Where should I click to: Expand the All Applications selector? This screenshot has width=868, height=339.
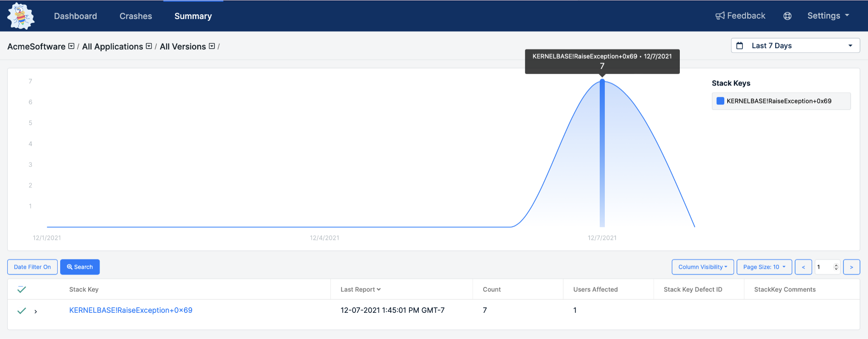[149, 46]
